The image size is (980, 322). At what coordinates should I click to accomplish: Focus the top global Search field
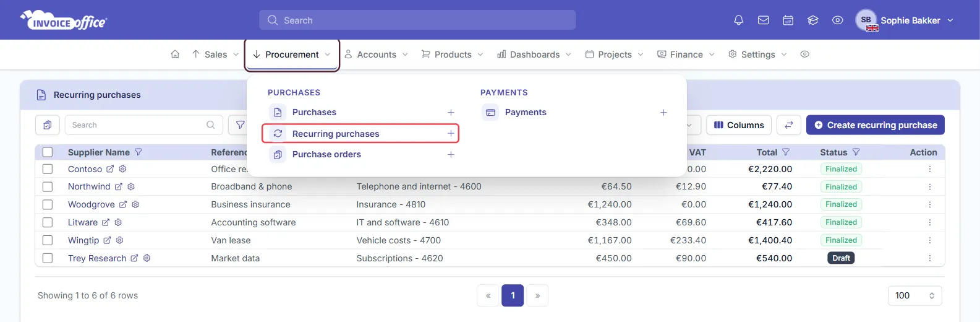coord(417,20)
